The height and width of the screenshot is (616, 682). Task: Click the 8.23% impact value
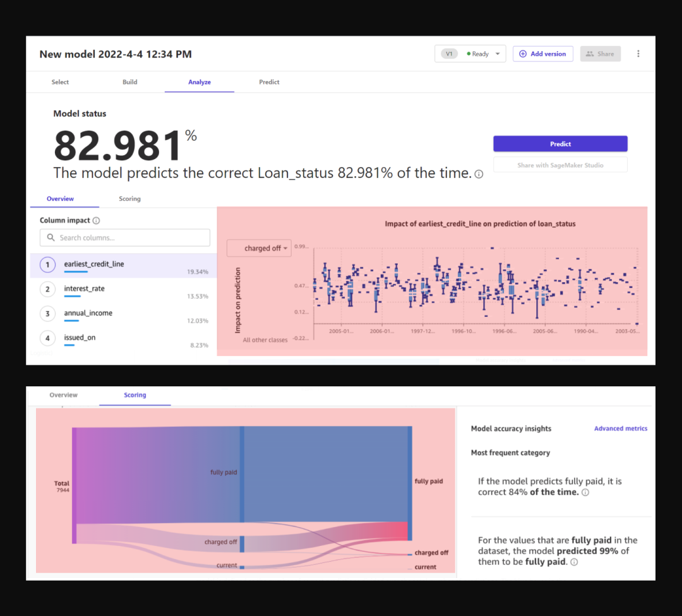[199, 345]
